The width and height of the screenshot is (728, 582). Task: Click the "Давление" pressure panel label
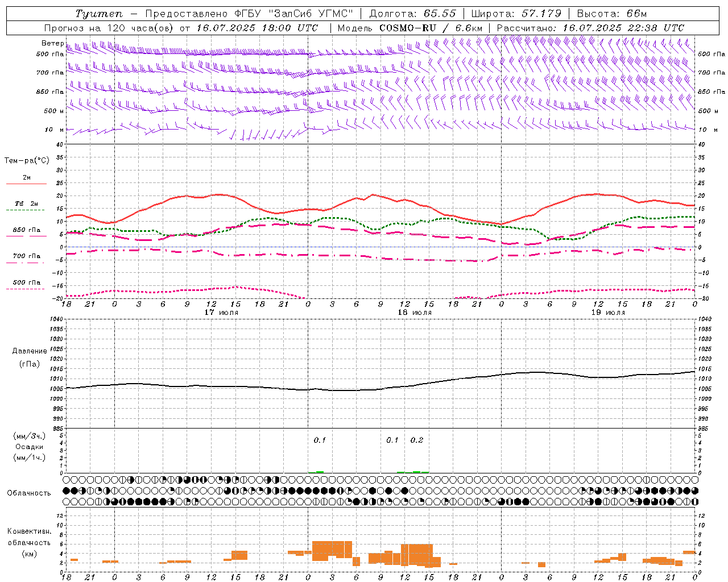30,351
